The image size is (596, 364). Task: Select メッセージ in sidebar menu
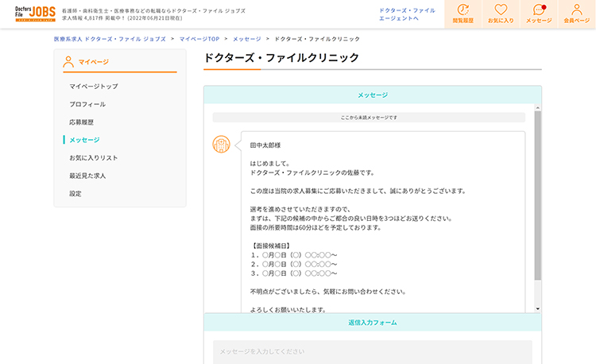coord(84,140)
